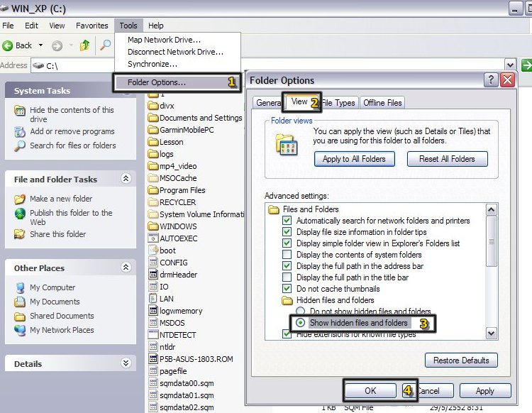This screenshot has width=532, height=413.
Task: Click the advanced settings scrollbar thumb
Action: pyautogui.click(x=492, y=241)
